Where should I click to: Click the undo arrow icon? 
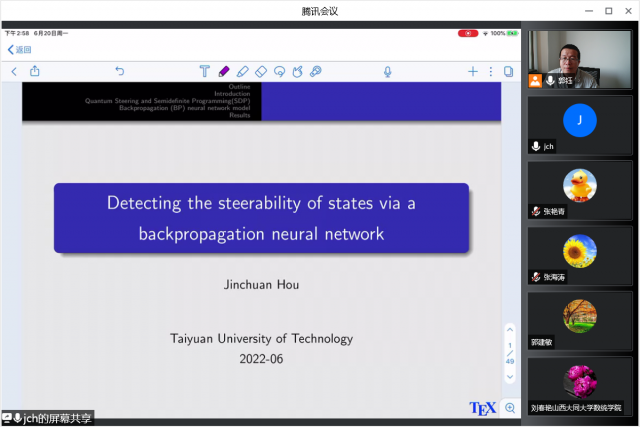click(x=119, y=71)
